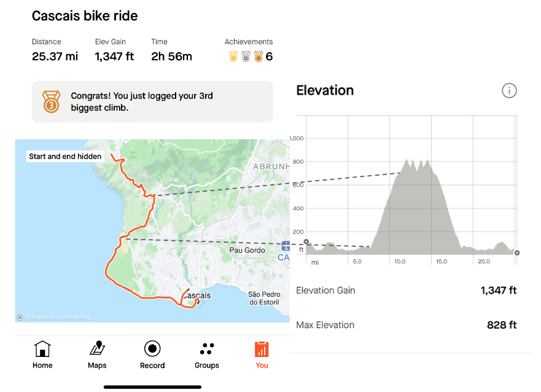Click the airport icon on the map
Viewport: 541px width, 392px height.
tap(286, 246)
